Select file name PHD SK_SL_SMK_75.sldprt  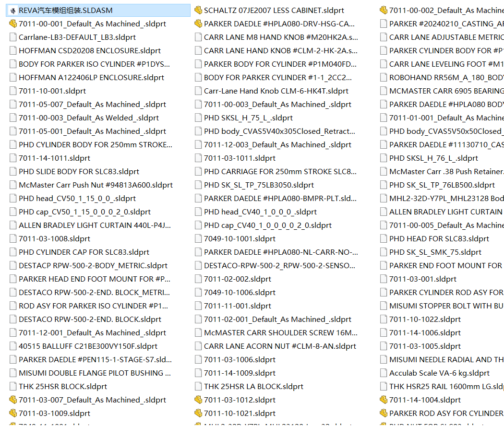(435, 252)
